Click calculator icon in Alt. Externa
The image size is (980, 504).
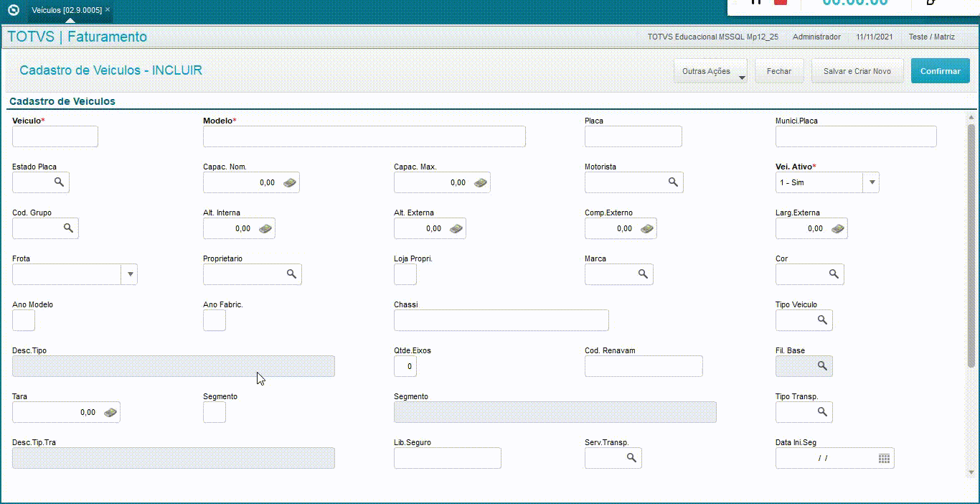tap(456, 229)
